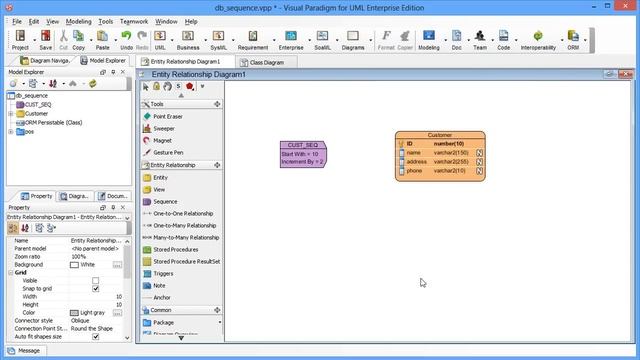Open the Modeling toolbar button
The width and height of the screenshot is (640, 360).
click(429, 40)
